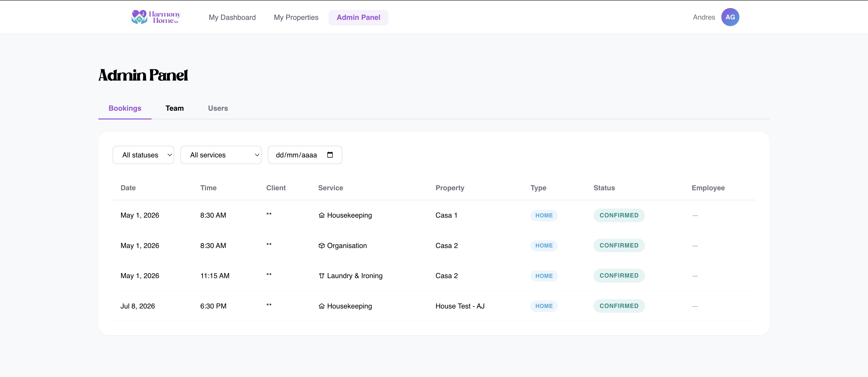Click the Jul 8, 2026 date cell

coord(137,306)
